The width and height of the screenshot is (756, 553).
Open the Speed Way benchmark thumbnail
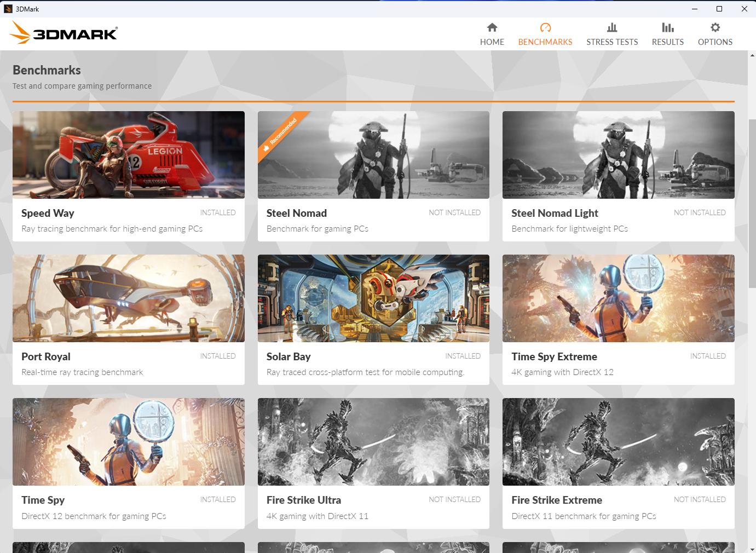tap(128, 154)
